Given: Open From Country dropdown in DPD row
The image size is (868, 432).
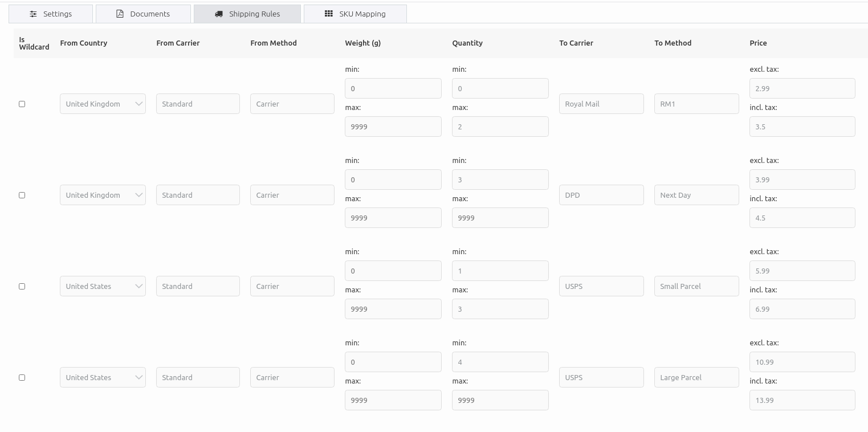Looking at the screenshot, I should coord(103,195).
